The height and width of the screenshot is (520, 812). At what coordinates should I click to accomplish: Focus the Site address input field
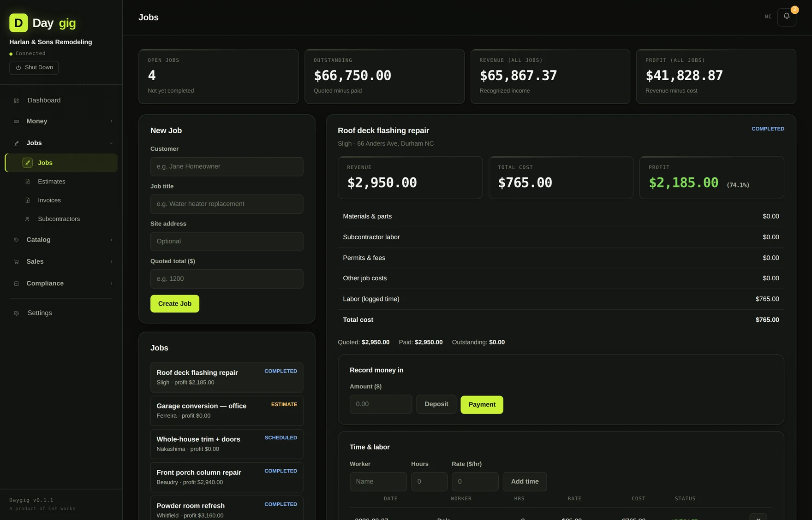click(x=227, y=242)
